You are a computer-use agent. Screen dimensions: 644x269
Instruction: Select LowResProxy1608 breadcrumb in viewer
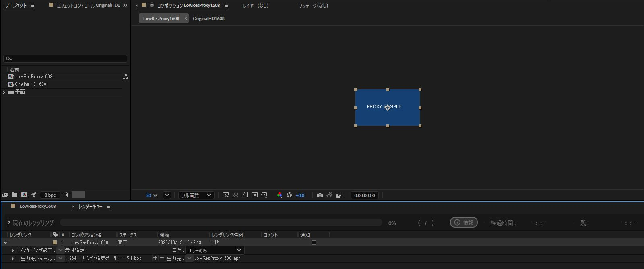point(161,19)
